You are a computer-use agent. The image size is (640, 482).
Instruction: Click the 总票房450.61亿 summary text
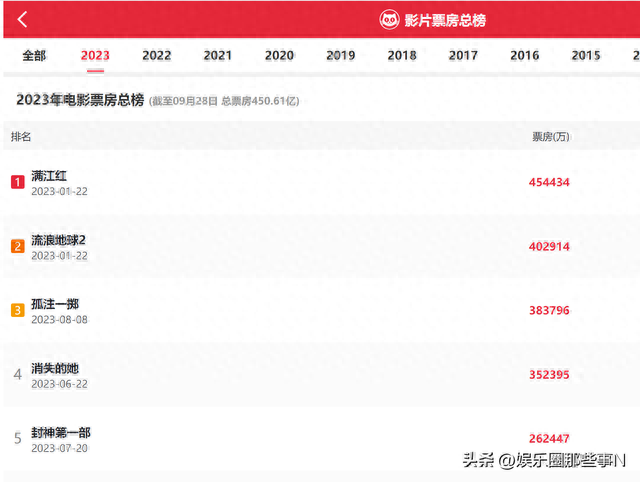[260, 101]
